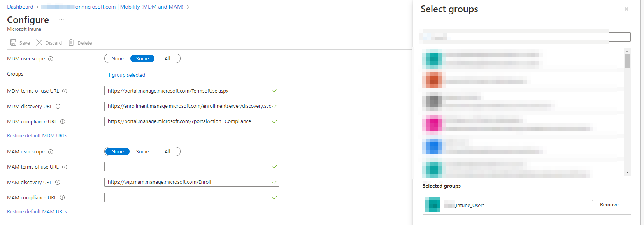The height and width of the screenshot is (225, 644).
Task: Set MDM user scope to All
Action: tap(167, 58)
